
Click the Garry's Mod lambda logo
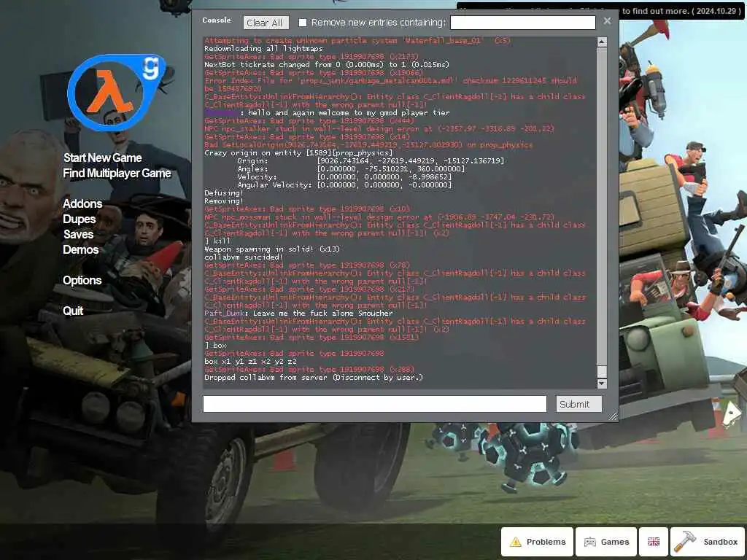pos(115,93)
